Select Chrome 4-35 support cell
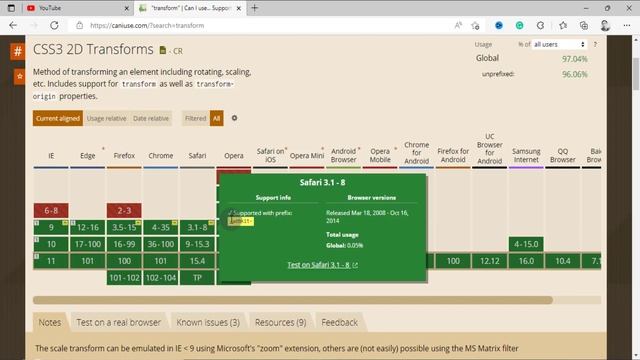The image size is (640, 360). coord(160,227)
